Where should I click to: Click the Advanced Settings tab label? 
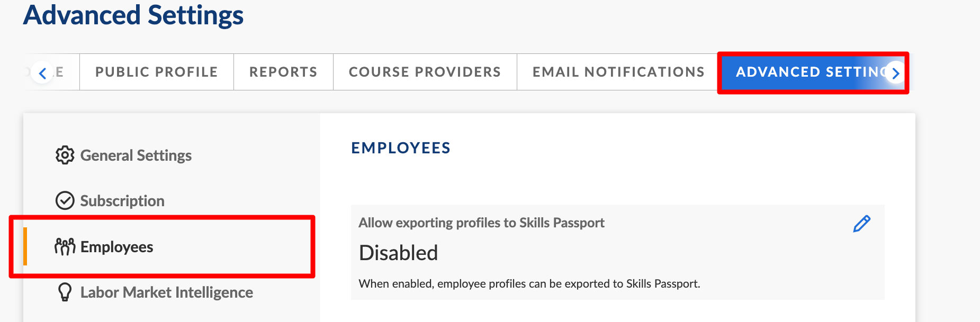click(807, 72)
